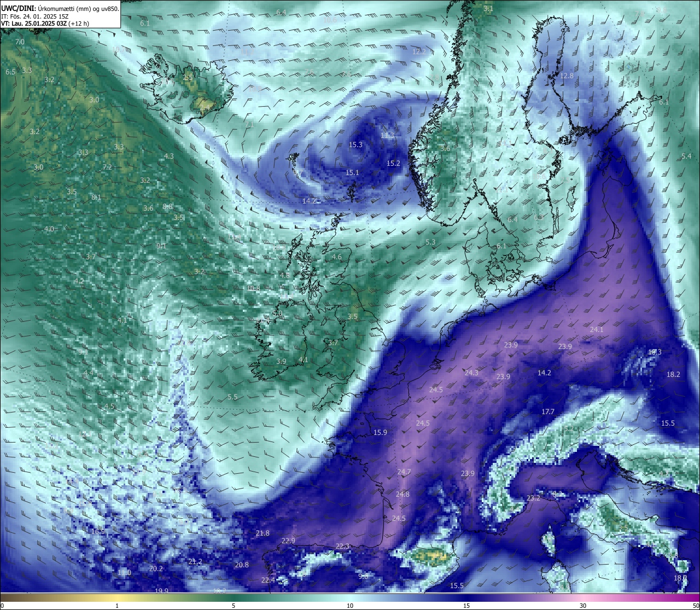
Task: Click the 16.9 value on the map
Action: [x=98, y=532]
